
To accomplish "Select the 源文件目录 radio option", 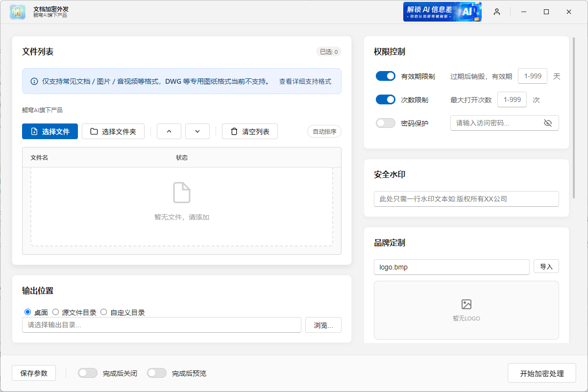I will (x=56, y=312).
